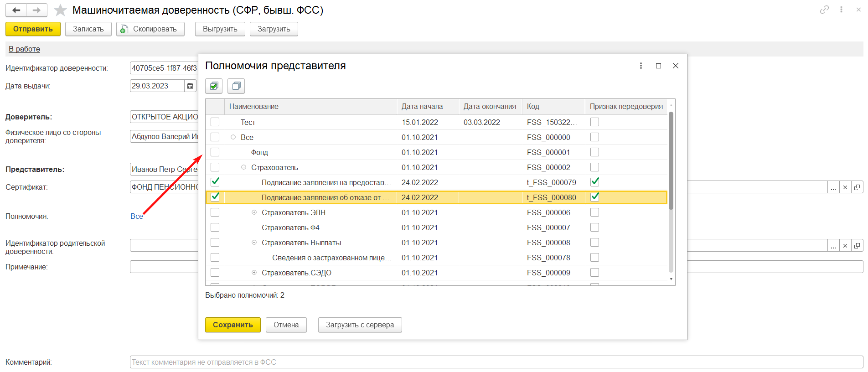Tick the checkbox for the Тест row
This screenshot has width=868, height=372.
tap(215, 122)
